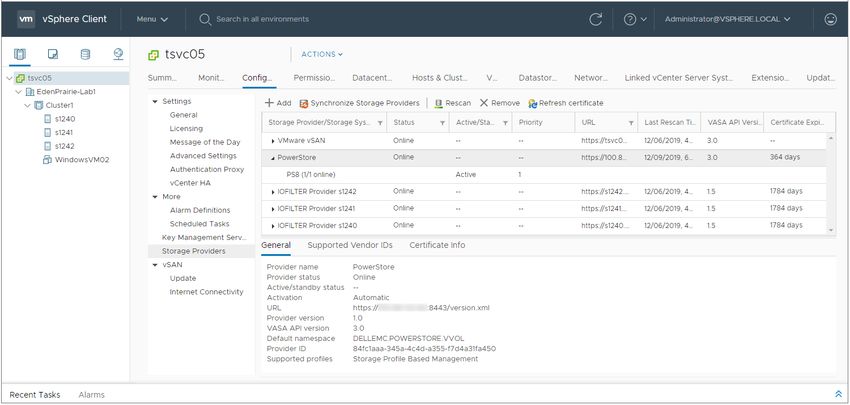Image resolution: width=850 pixels, height=405 pixels.
Task: Select host s1242 in the tree
Action: [x=64, y=146]
